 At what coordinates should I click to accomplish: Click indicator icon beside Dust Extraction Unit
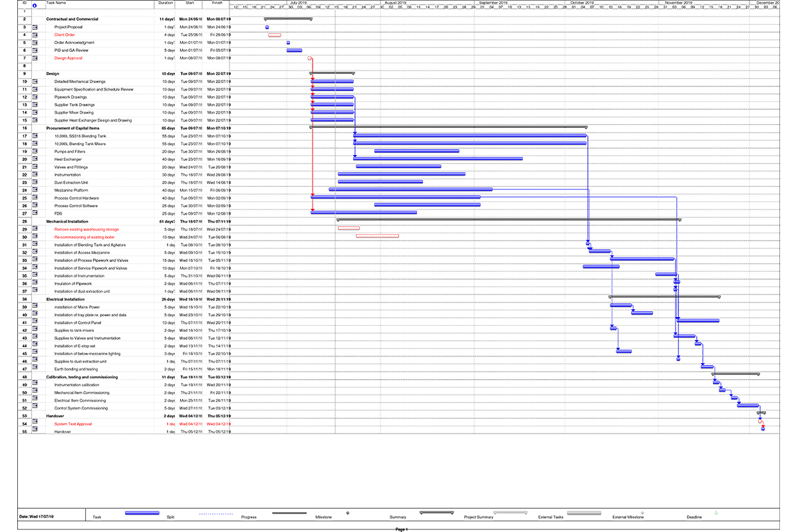[x=35, y=182]
